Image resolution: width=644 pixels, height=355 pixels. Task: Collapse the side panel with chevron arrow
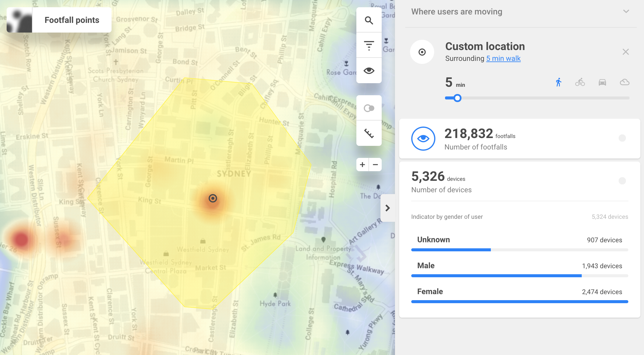coord(388,208)
